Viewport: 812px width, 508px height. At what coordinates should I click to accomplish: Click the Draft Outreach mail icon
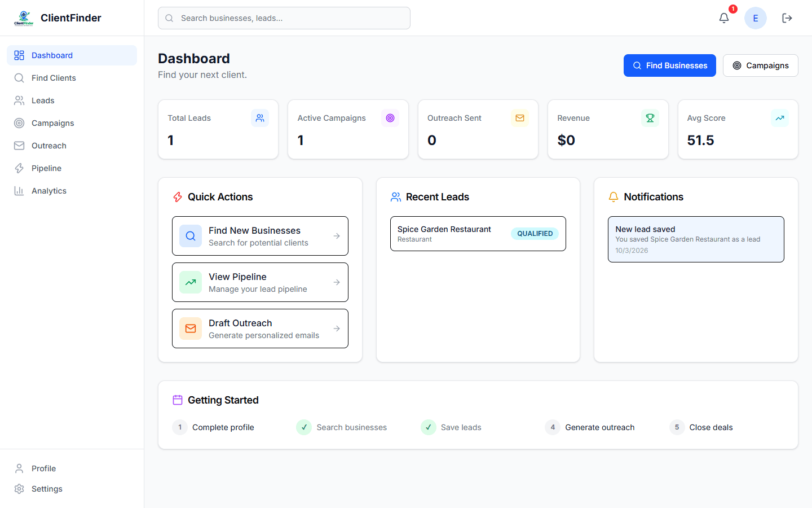pyautogui.click(x=191, y=329)
